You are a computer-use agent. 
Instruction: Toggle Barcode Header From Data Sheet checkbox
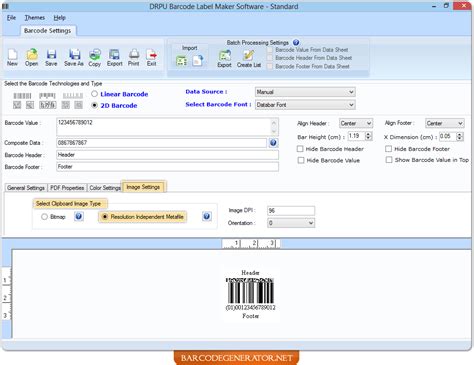tap(270, 58)
